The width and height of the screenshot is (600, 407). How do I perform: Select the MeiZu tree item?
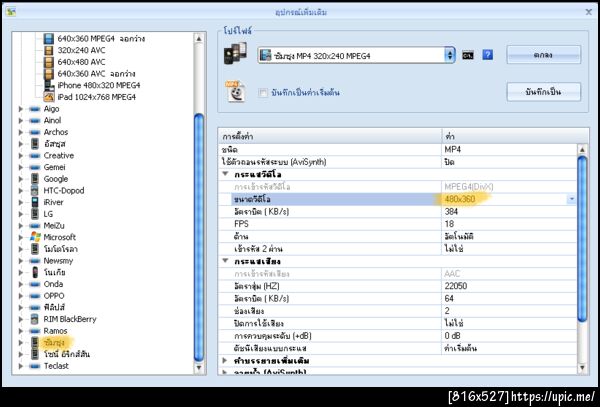(54, 226)
